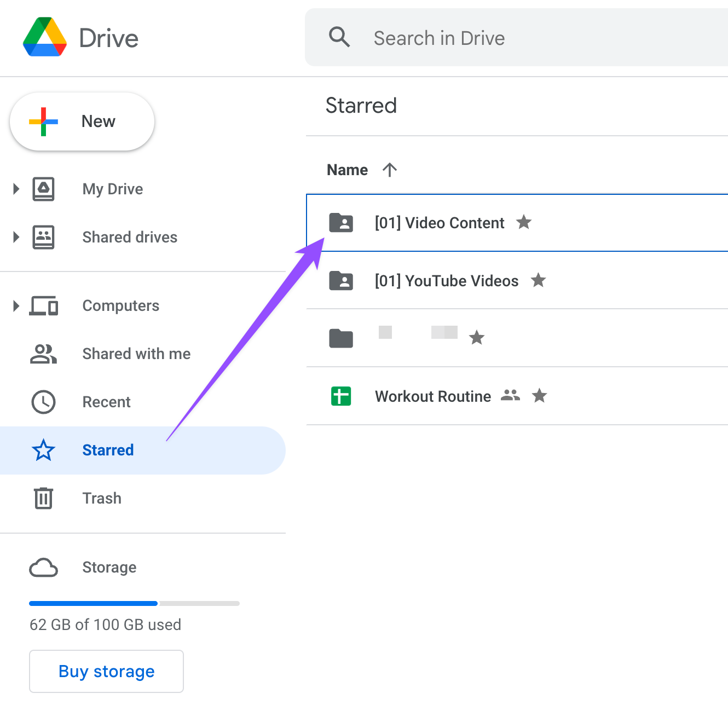The image size is (728, 728).
Task: Click the Storage cloud icon
Action: point(43,568)
